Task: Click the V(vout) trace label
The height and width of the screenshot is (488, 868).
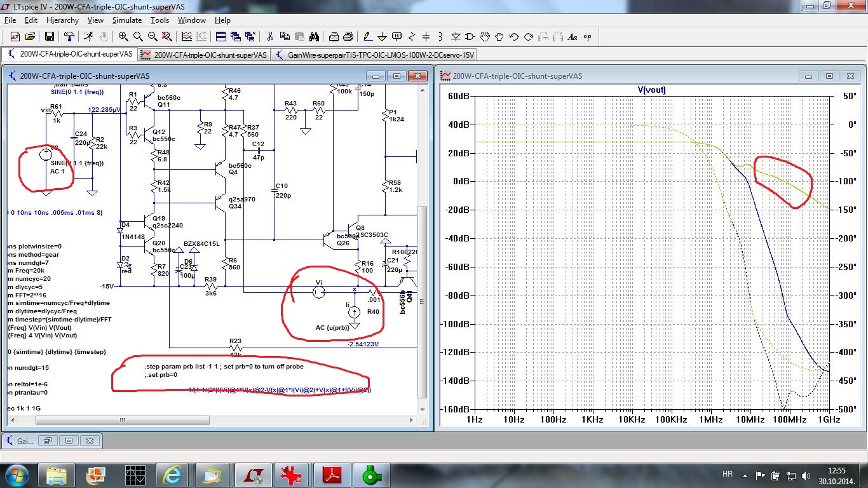Action: click(x=651, y=90)
